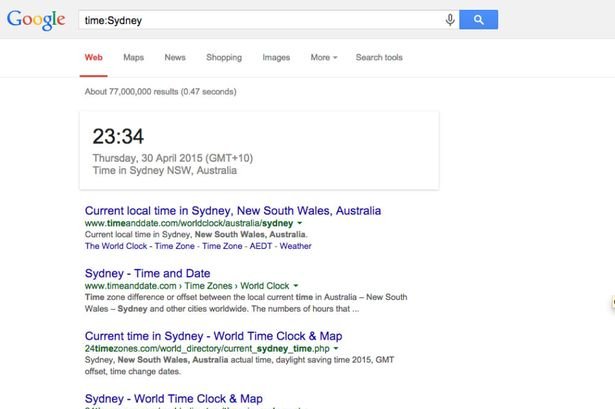Click the 23:34 time display
The image size is (615, 409).
click(x=118, y=136)
